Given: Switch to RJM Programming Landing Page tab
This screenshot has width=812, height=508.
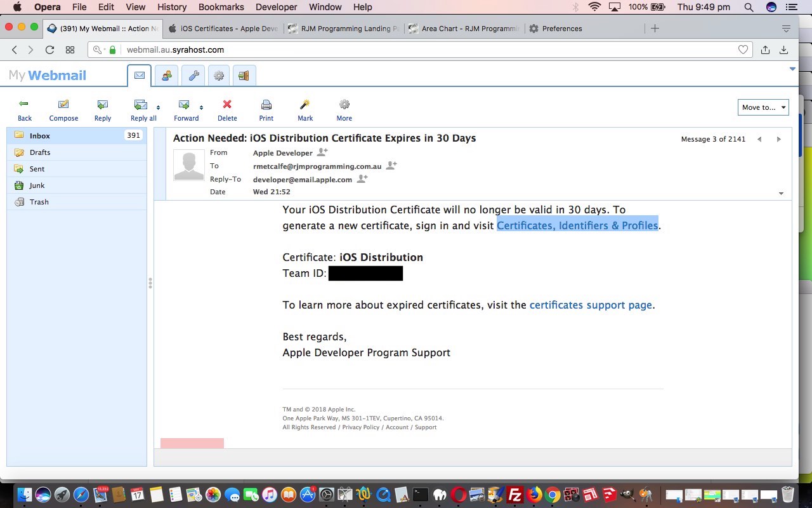Looking at the screenshot, I should pyautogui.click(x=343, y=29).
